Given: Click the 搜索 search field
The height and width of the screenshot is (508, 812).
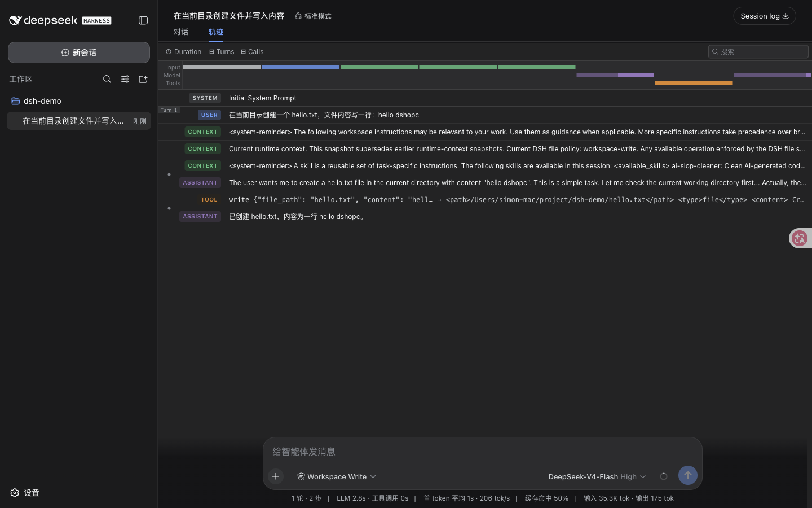Looking at the screenshot, I should click(758, 51).
